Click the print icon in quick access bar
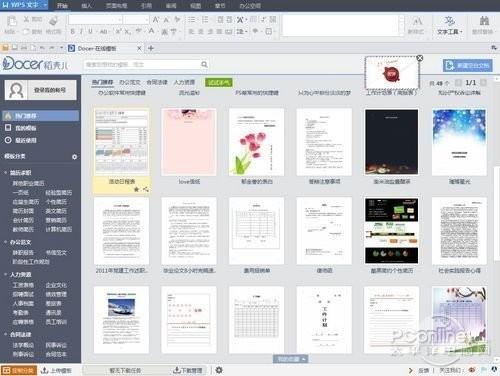This screenshot has width=500, height=376. 24,48
